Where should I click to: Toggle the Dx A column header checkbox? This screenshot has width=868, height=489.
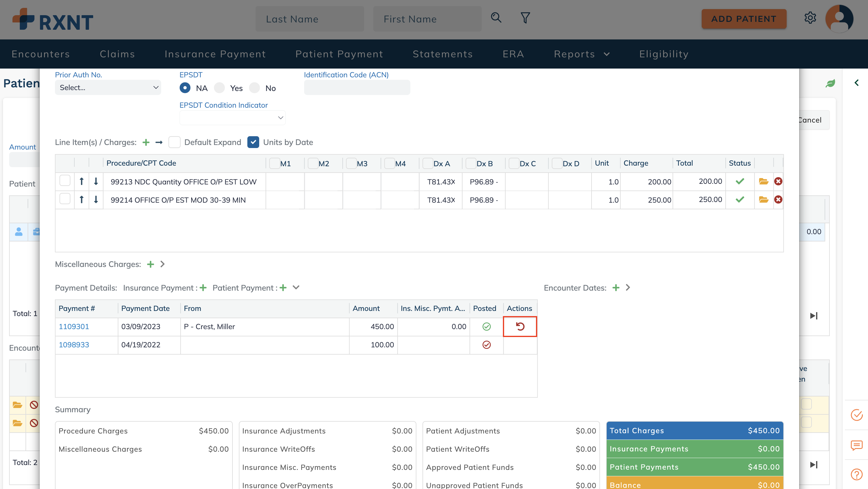pos(428,163)
